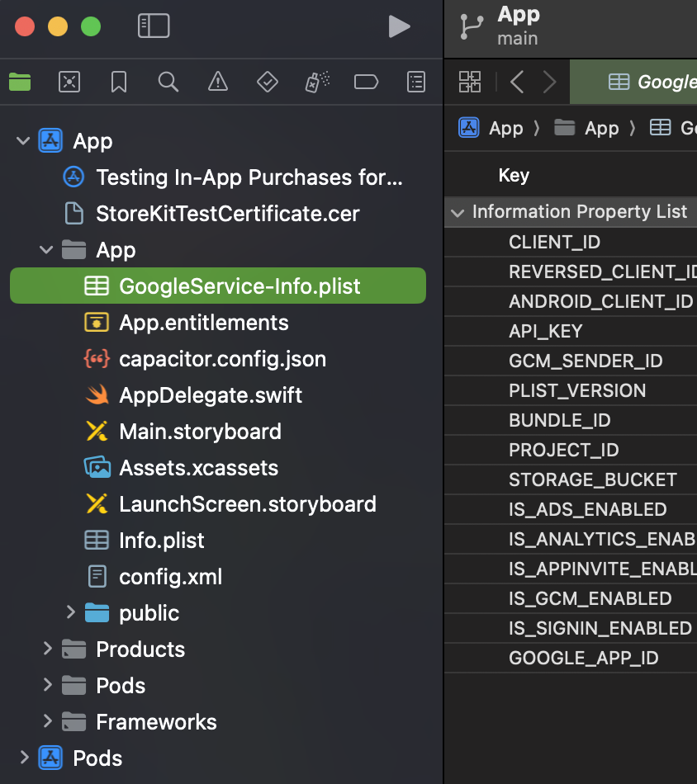This screenshot has width=697, height=784.
Task: Show the Issue navigator warning icon
Action: coord(218,81)
